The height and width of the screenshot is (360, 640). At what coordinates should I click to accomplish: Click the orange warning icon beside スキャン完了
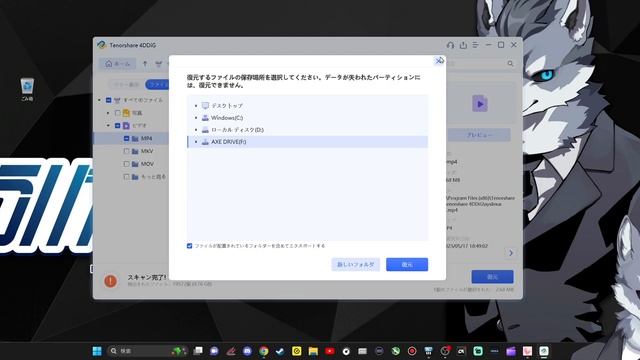(x=110, y=281)
